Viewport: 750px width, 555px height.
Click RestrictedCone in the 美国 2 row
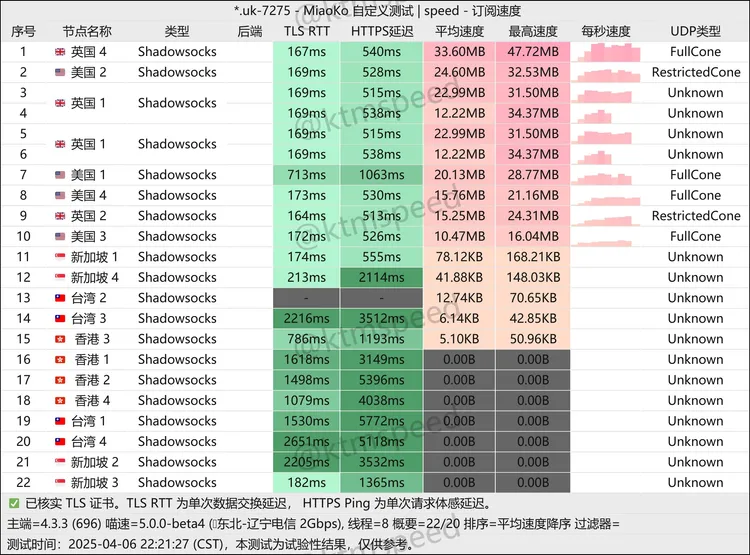point(696,72)
